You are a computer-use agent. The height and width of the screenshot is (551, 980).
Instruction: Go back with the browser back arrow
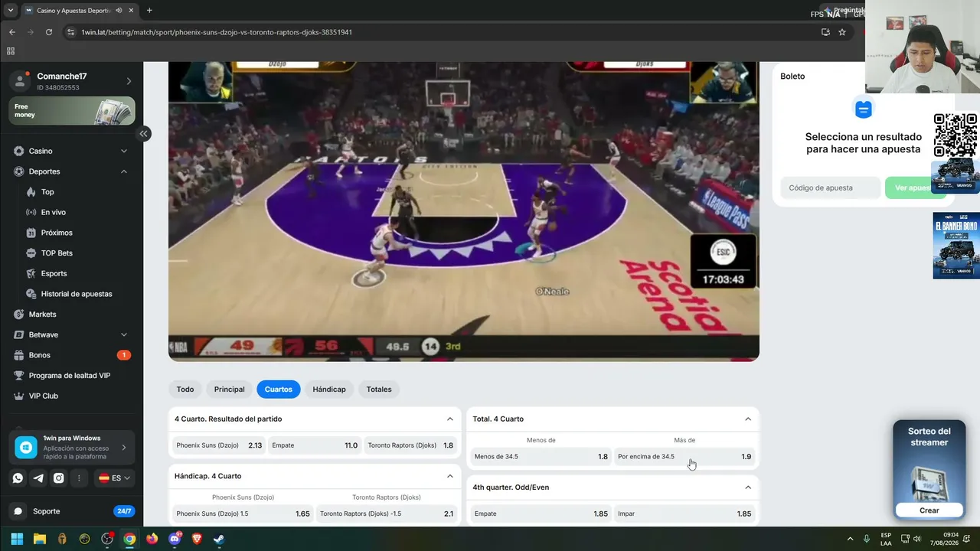click(12, 32)
